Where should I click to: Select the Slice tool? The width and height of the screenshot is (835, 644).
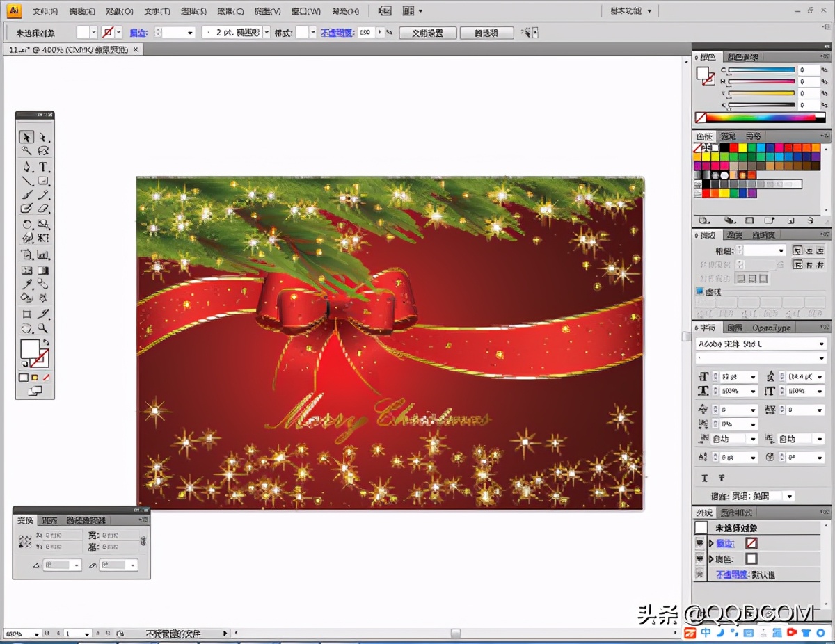tap(43, 314)
